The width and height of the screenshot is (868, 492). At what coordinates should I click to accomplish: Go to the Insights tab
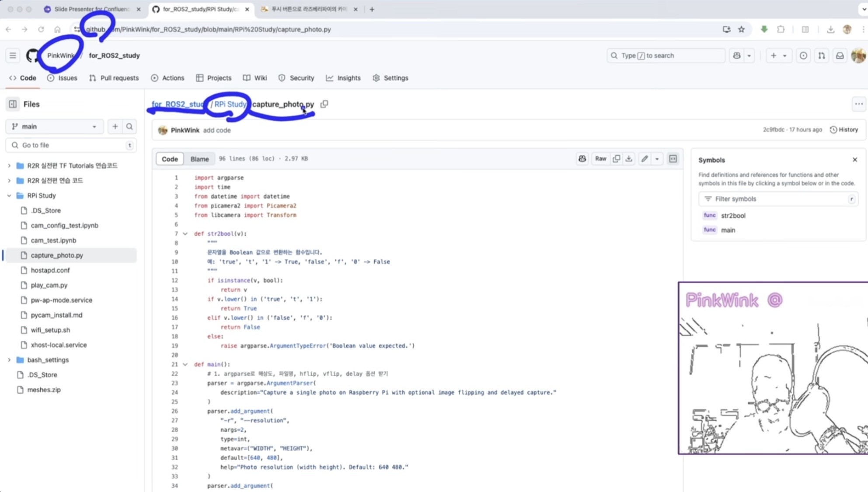[x=344, y=78]
